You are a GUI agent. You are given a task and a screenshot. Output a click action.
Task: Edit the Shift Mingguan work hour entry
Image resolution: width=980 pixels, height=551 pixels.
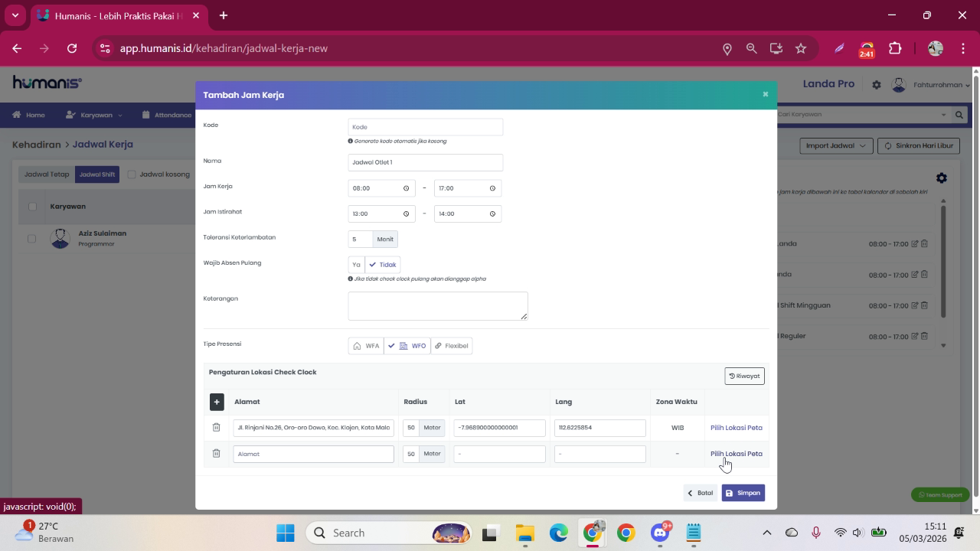coord(915,305)
